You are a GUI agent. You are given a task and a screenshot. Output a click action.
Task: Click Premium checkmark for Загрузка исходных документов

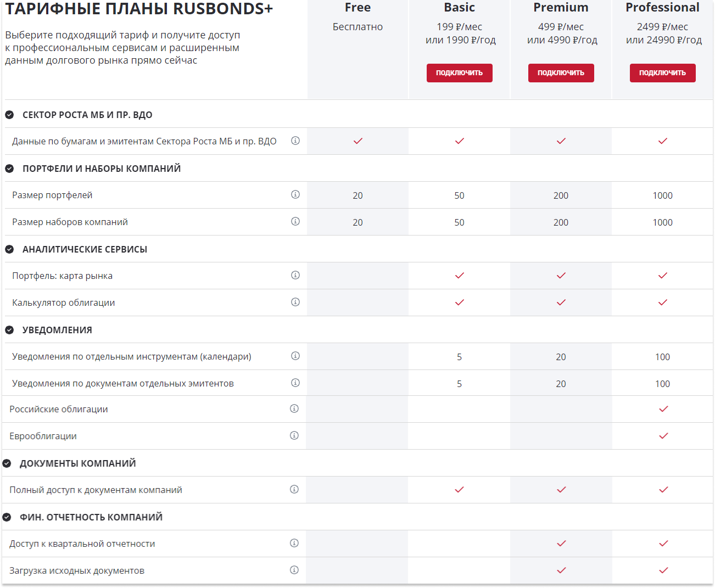[561, 570]
